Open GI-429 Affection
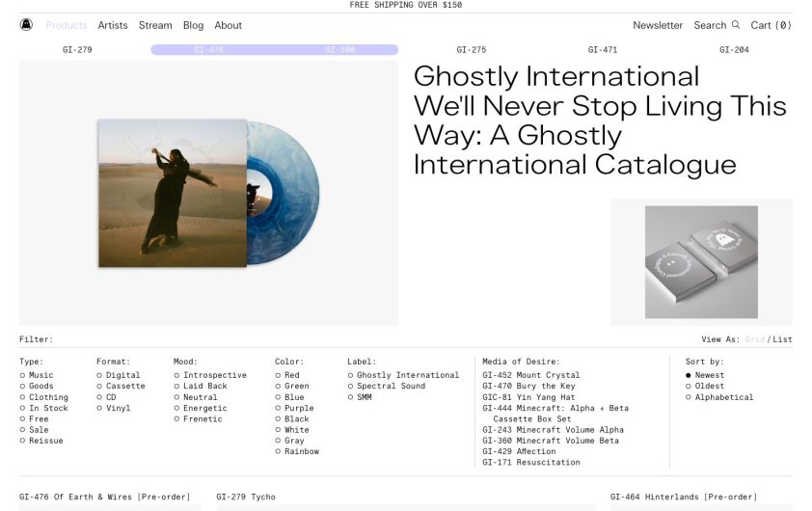Screen dimensions: 812x511 pyautogui.click(x=519, y=451)
